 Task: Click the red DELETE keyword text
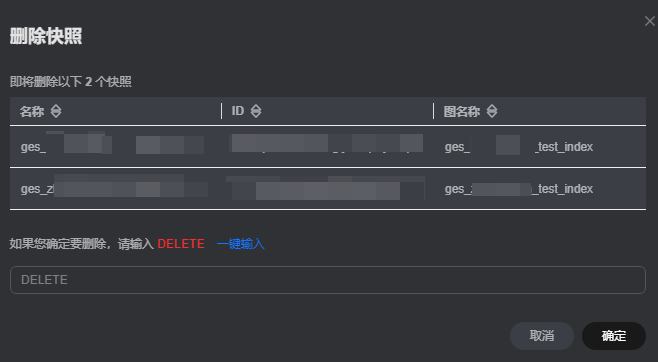(181, 244)
